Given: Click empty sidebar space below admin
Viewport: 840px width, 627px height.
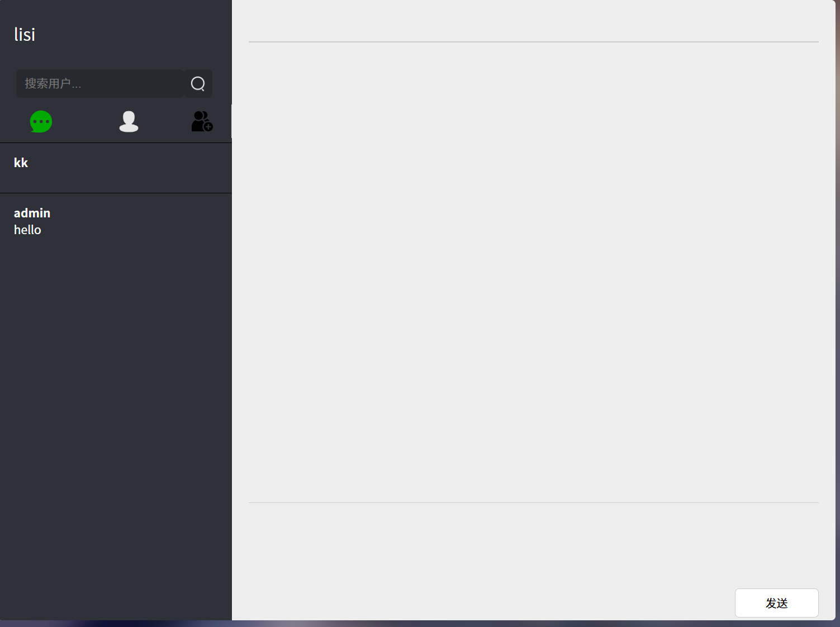Looking at the screenshot, I should pos(116,430).
